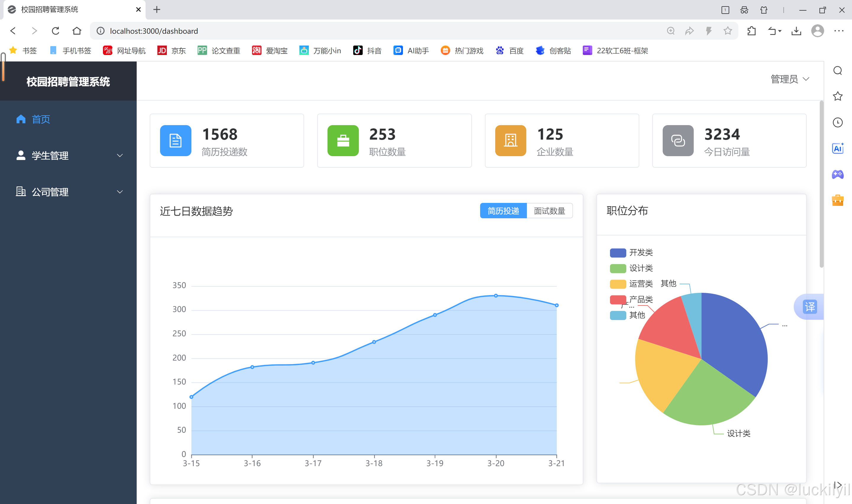Click the green briefcase job count icon

click(x=343, y=140)
